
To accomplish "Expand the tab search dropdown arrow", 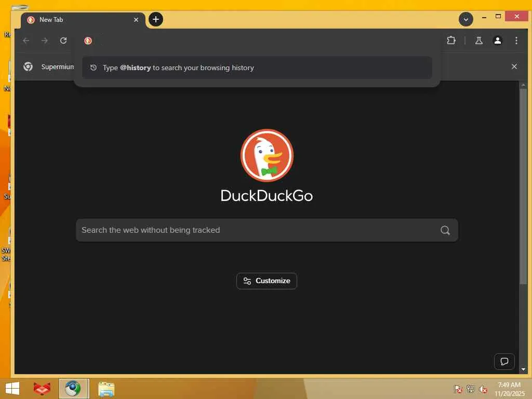I will [466, 19].
